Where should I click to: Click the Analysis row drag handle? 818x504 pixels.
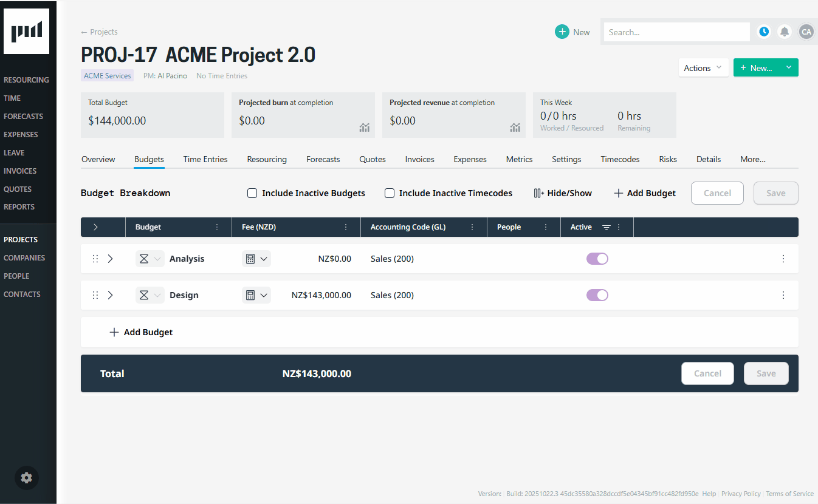pyautogui.click(x=95, y=259)
